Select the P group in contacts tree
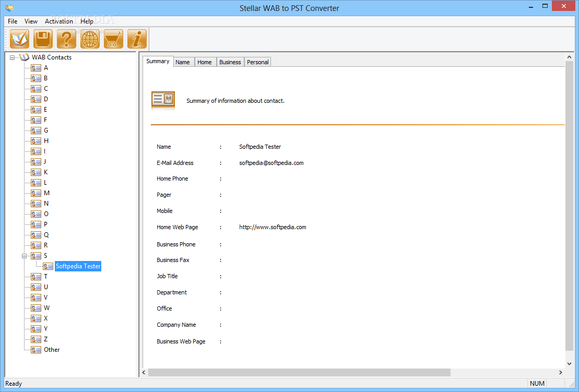579x392 pixels. click(x=46, y=224)
